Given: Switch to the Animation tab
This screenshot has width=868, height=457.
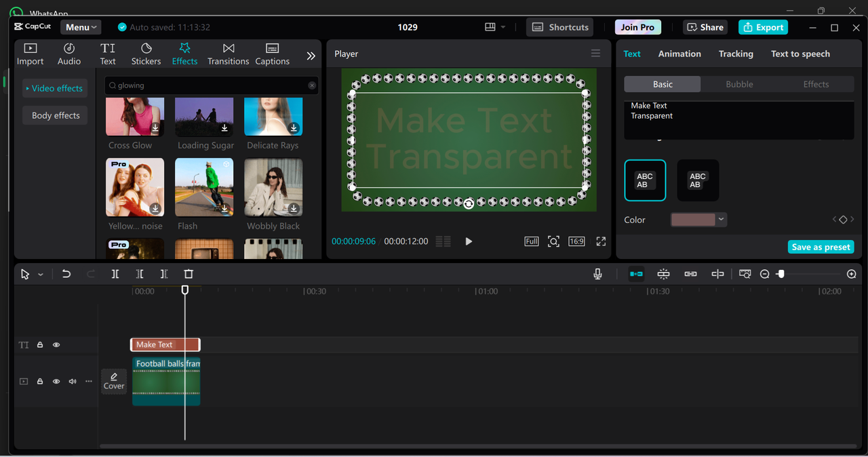Looking at the screenshot, I should point(679,54).
